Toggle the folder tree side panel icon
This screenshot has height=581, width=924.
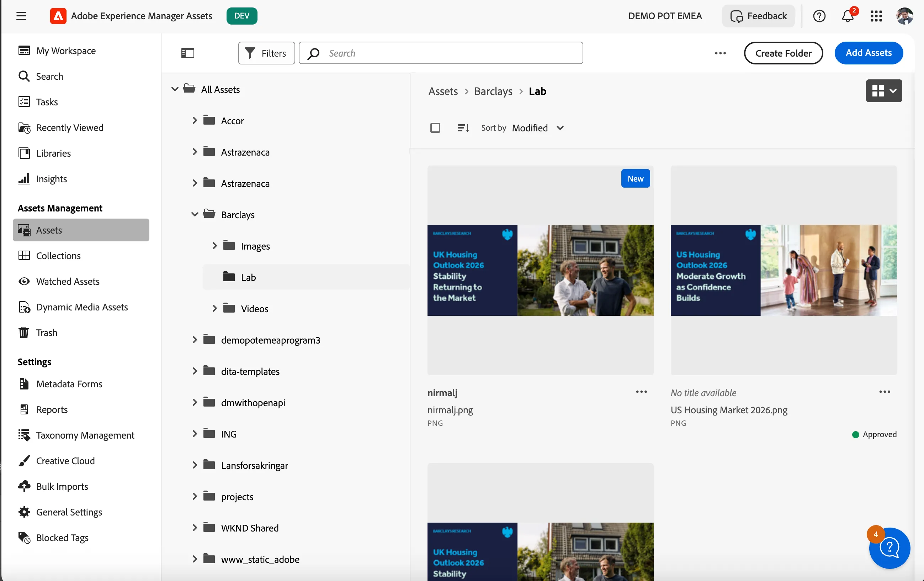click(188, 53)
